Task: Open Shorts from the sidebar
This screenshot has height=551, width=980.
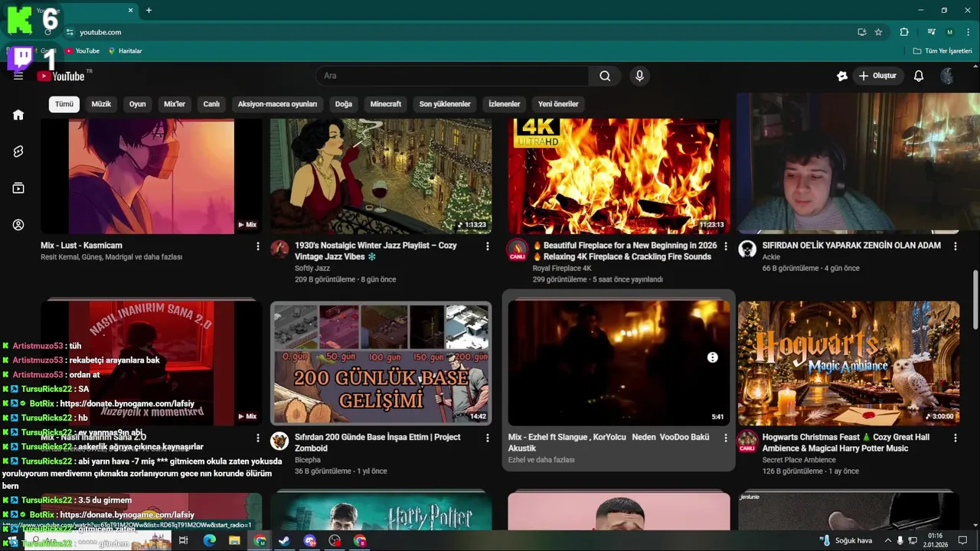Action: 18,152
